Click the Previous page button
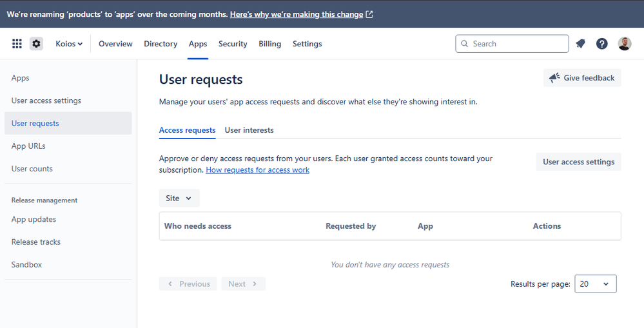The width and height of the screenshot is (644, 328). pyautogui.click(x=188, y=284)
